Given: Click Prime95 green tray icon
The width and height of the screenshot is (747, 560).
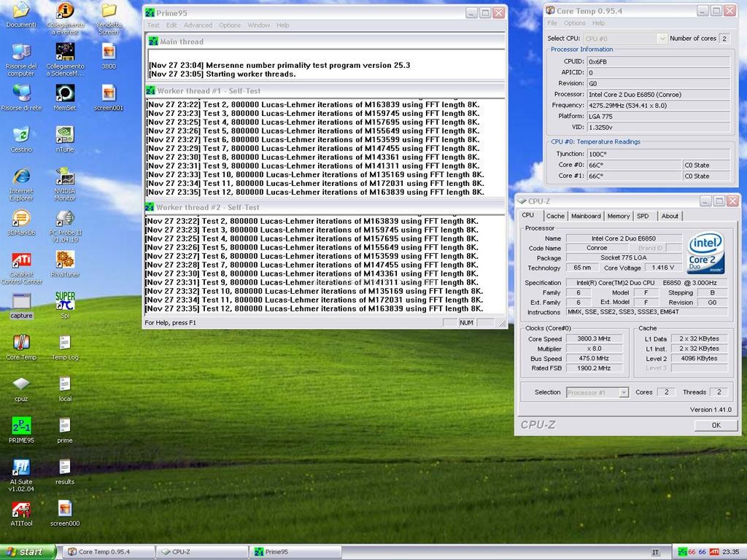Looking at the screenshot, I should point(682,552).
